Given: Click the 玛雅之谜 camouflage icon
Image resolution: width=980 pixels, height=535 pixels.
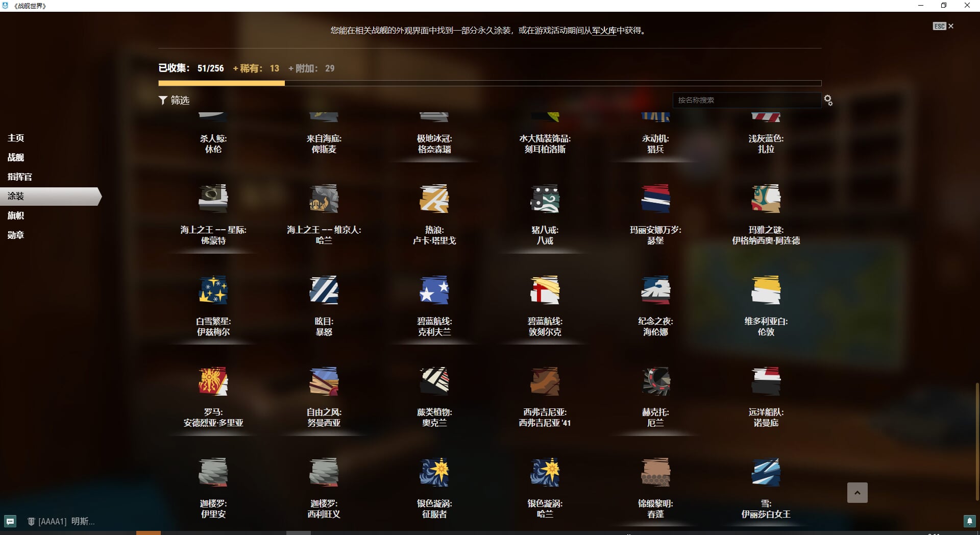Looking at the screenshot, I should pos(766,199).
